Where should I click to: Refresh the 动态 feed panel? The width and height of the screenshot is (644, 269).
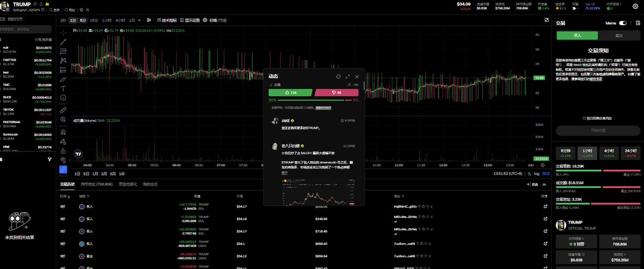click(x=339, y=77)
